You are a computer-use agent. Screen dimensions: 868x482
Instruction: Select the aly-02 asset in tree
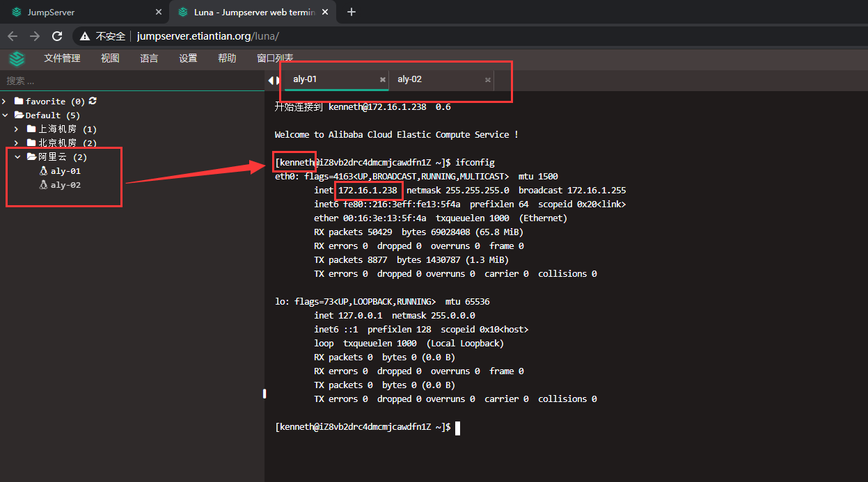point(65,185)
